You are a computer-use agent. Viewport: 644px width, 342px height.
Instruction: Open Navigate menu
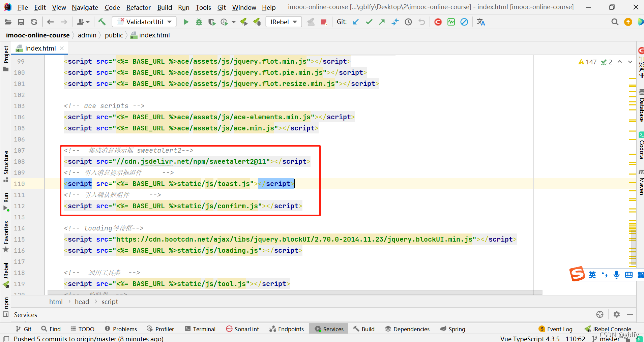point(85,7)
